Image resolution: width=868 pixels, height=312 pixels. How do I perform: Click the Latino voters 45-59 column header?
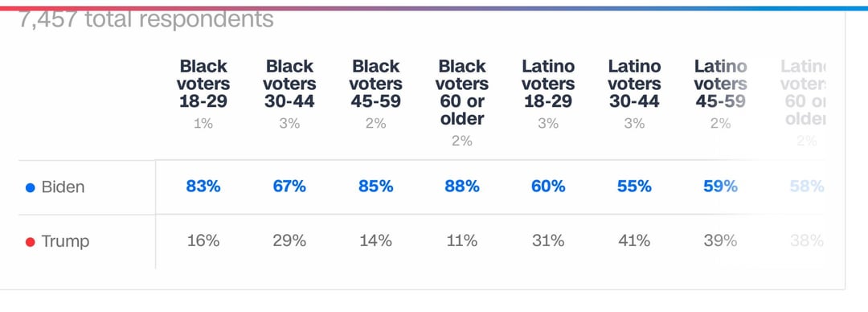pyautogui.click(x=721, y=84)
